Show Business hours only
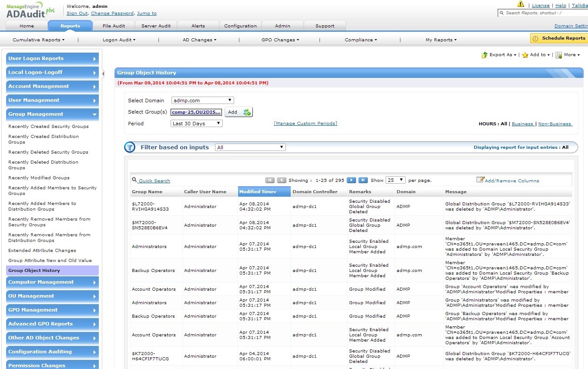Screen dimensions: 588x369 coord(522,124)
